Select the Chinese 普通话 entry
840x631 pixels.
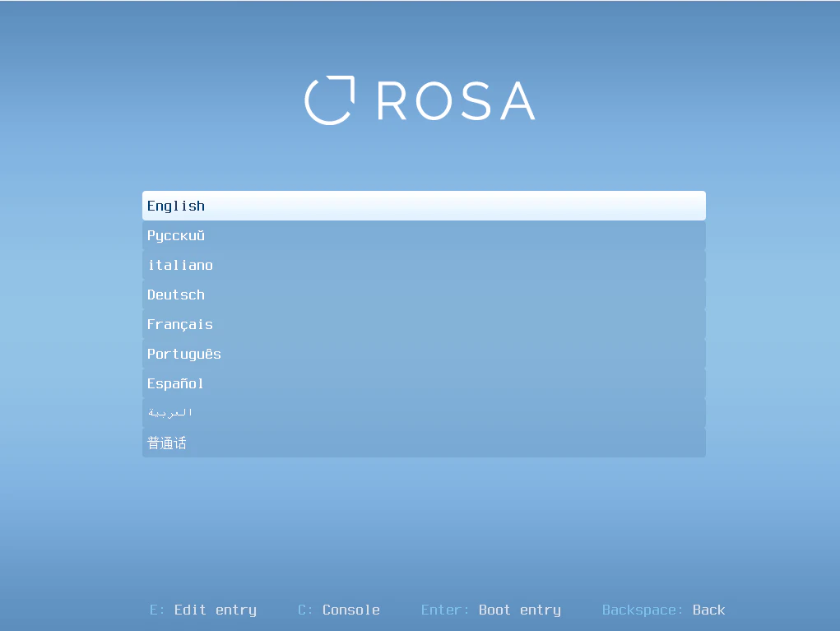pyautogui.click(x=424, y=443)
